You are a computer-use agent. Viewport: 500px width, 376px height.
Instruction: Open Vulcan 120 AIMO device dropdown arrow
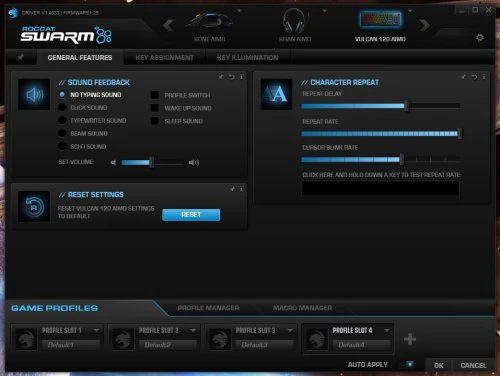pos(410,11)
